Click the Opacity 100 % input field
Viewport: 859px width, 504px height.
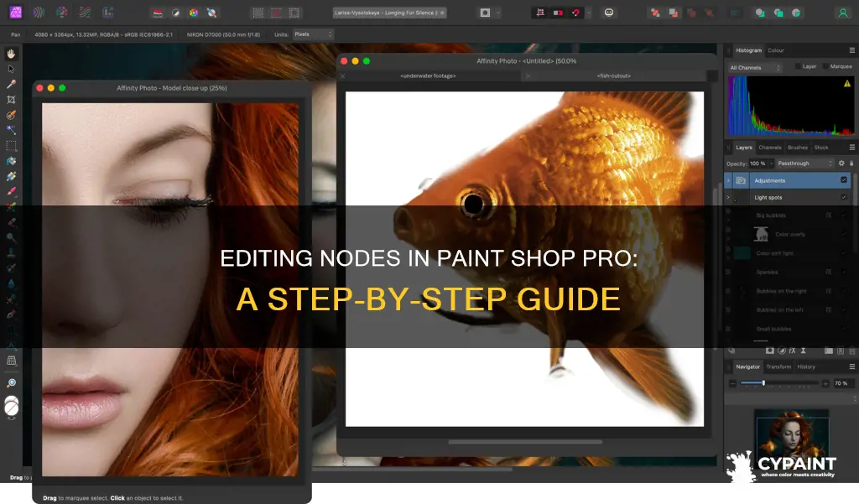757,164
